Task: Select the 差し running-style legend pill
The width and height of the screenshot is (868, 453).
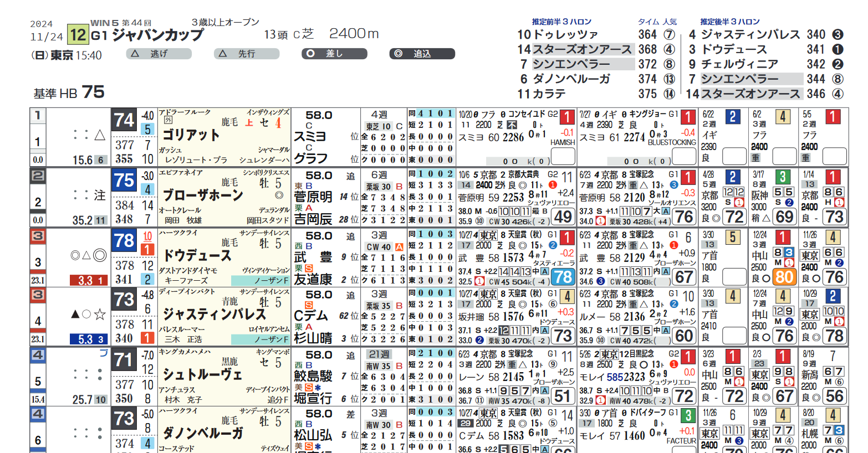Action: click(334, 54)
